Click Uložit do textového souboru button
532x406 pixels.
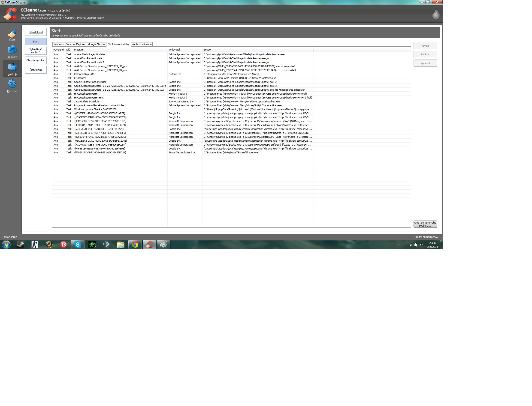point(425,224)
